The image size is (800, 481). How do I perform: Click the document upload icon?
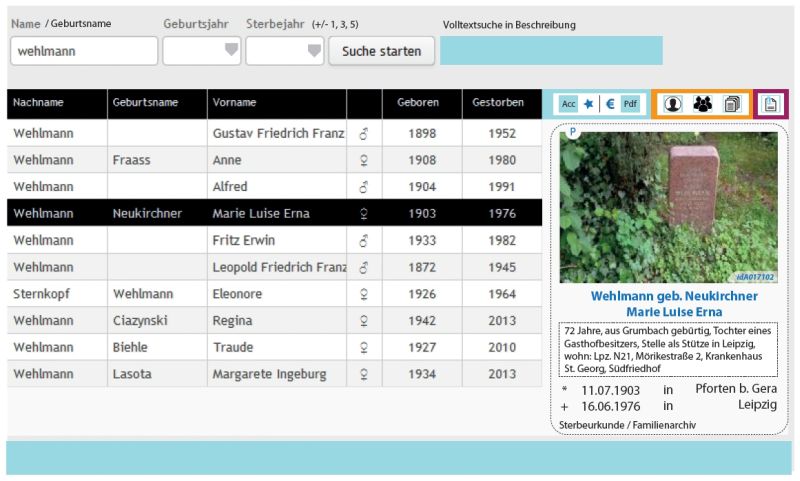pyautogui.click(x=771, y=103)
